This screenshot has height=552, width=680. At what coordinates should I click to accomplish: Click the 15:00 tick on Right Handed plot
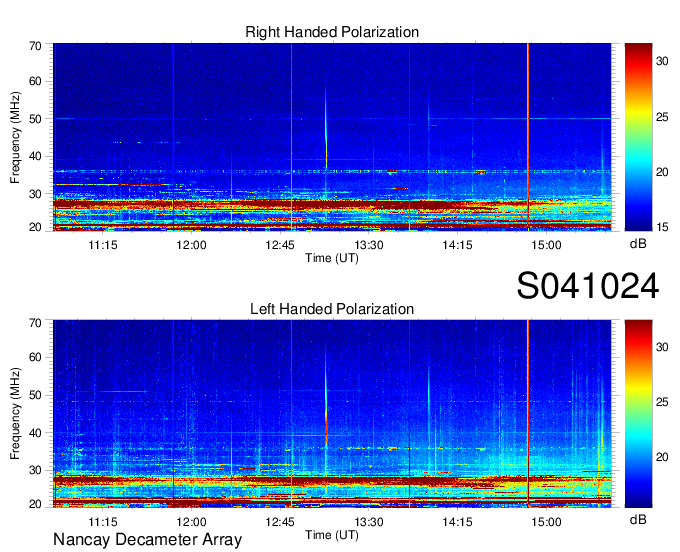pyautogui.click(x=546, y=245)
